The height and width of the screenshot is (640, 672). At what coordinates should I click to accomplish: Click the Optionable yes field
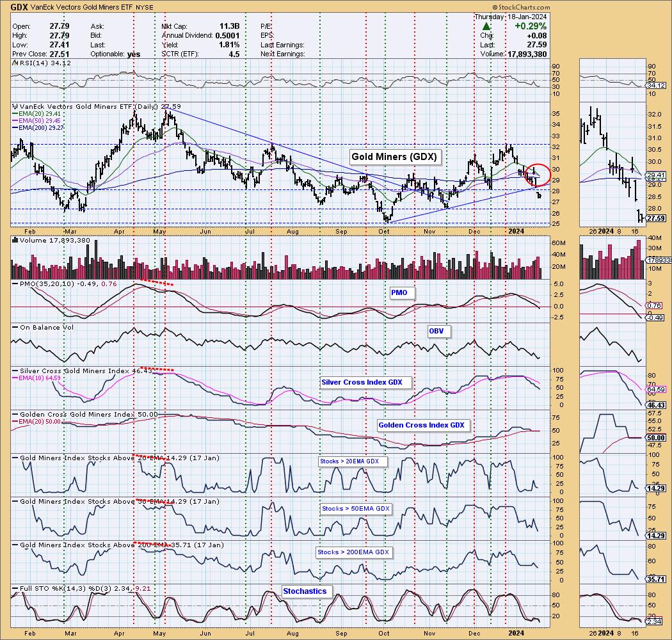115,54
